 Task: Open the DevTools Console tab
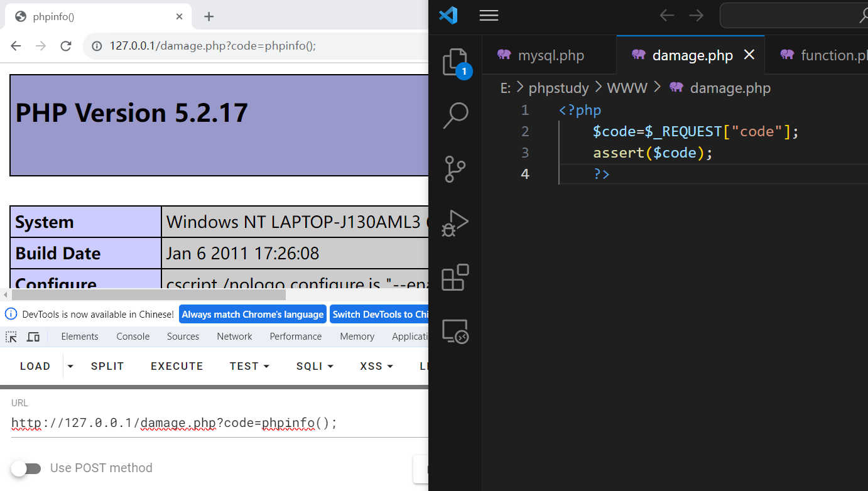point(133,337)
